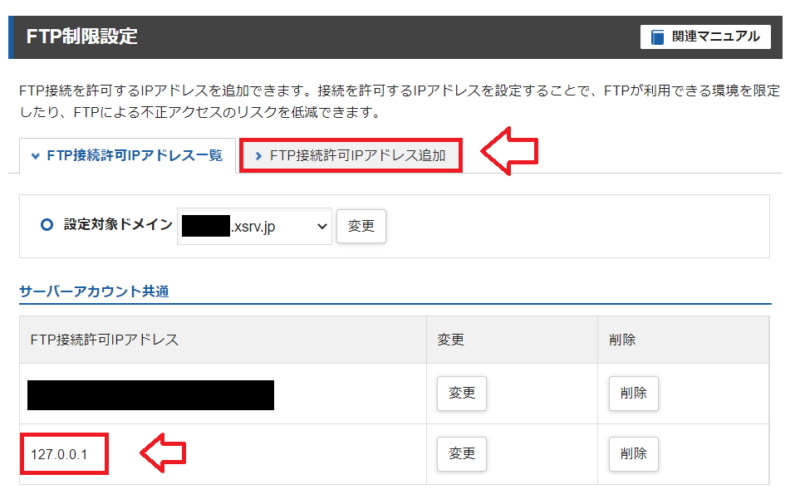Click 削除 button for the masked IP row

click(x=634, y=393)
